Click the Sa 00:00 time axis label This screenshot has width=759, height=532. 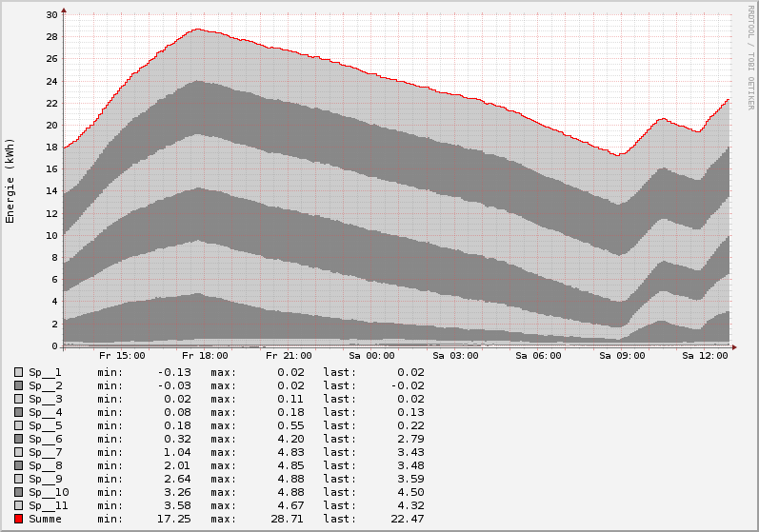tap(373, 356)
